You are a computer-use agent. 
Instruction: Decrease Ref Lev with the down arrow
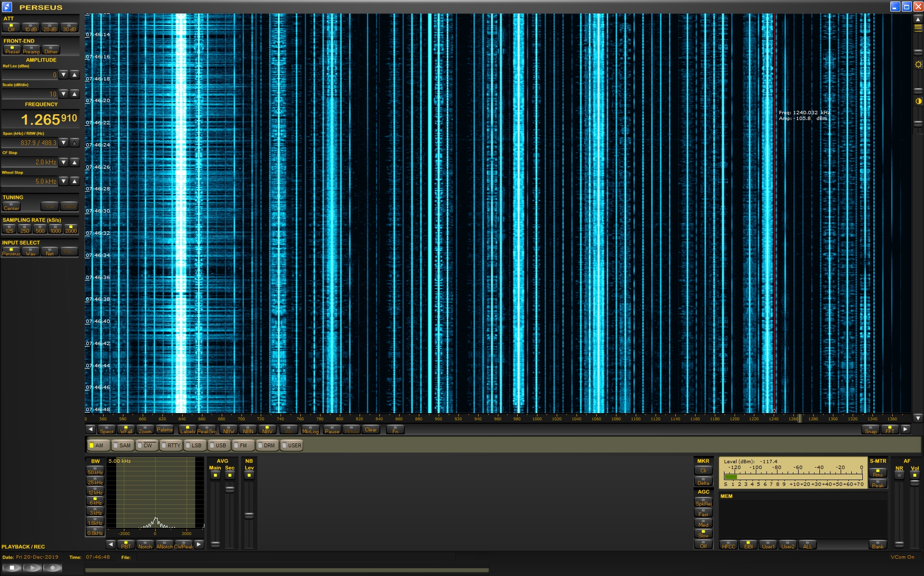[64, 75]
